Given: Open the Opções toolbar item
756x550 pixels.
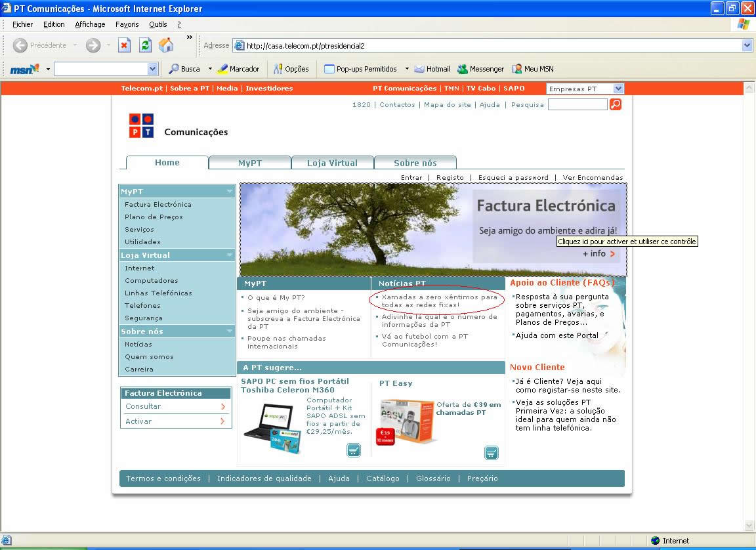Looking at the screenshot, I should pos(291,69).
